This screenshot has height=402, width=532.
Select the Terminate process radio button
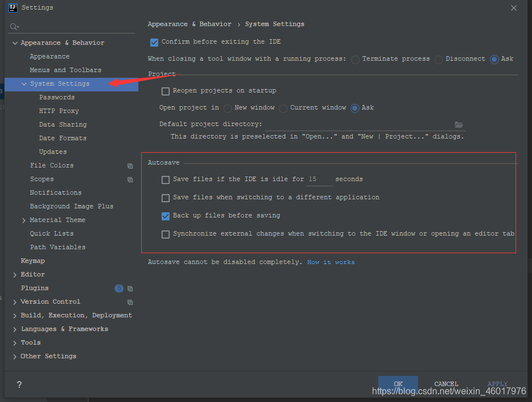pos(355,60)
